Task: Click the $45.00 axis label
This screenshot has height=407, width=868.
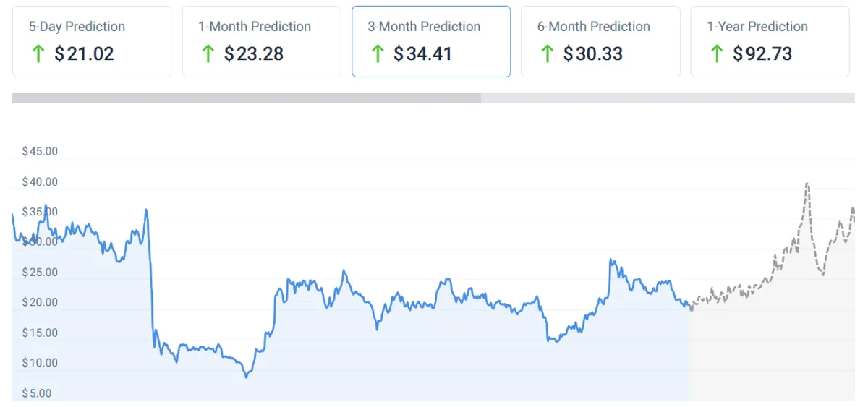Action: coord(40,152)
